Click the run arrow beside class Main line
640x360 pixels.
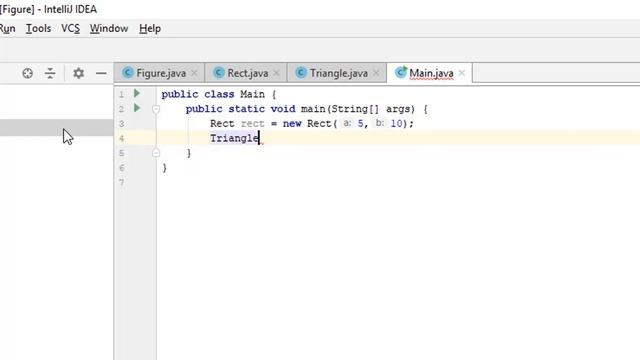tap(137, 93)
